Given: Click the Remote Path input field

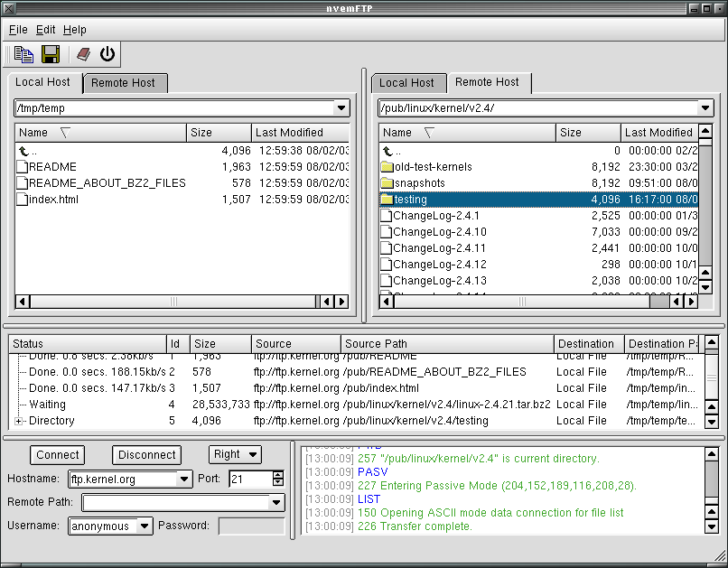Looking at the screenshot, I should click(x=175, y=503).
